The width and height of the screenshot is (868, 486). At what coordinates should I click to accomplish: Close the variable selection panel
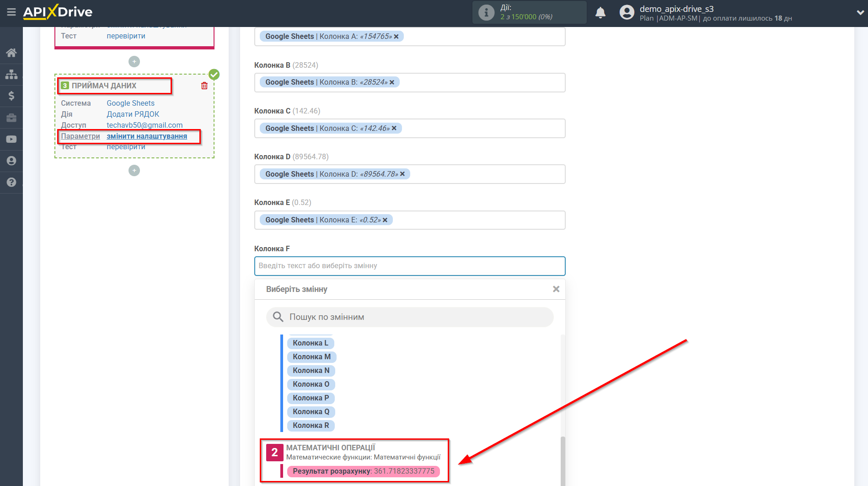(x=556, y=289)
